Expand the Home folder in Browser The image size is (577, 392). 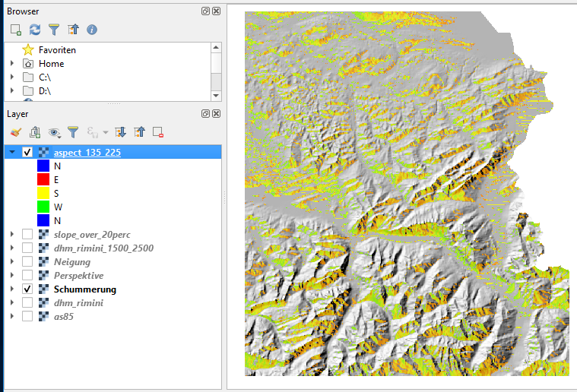[x=12, y=64]
